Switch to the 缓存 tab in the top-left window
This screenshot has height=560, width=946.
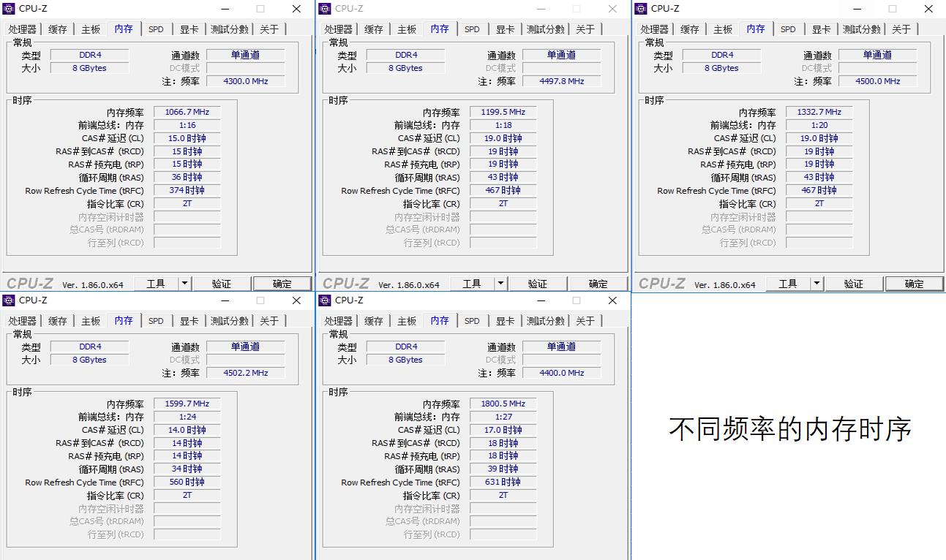click(57, 29)
